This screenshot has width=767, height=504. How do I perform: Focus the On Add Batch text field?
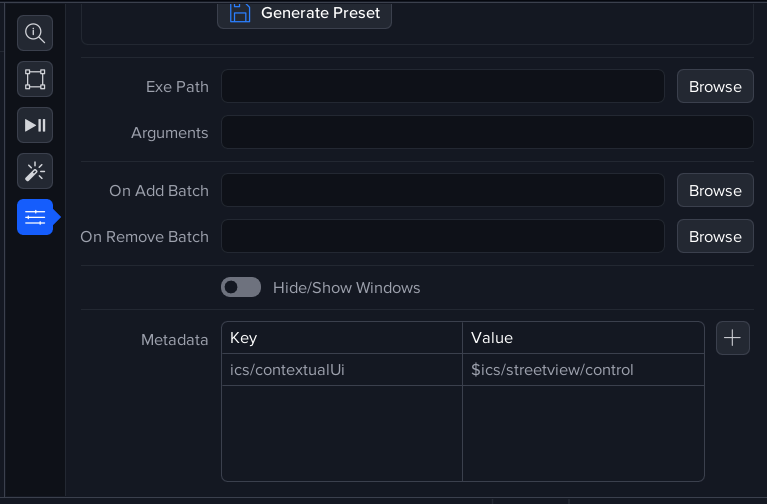(x=442, y=191)
